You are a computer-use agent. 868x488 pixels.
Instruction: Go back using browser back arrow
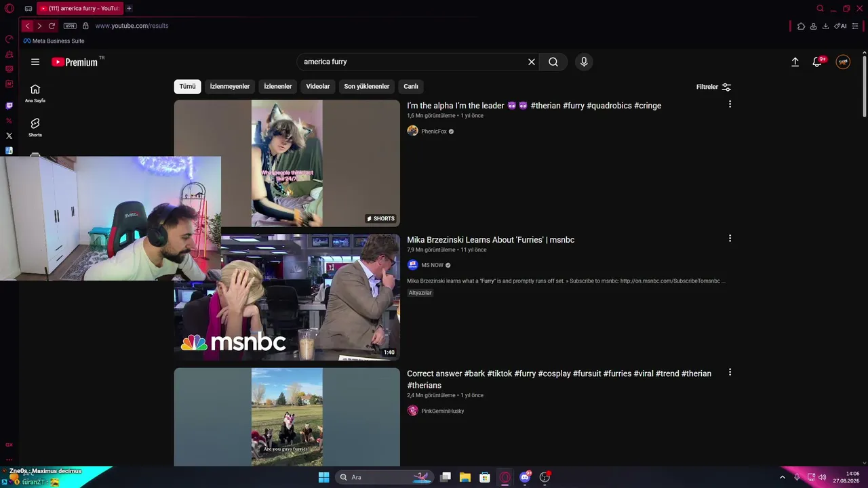pos(27,26)
